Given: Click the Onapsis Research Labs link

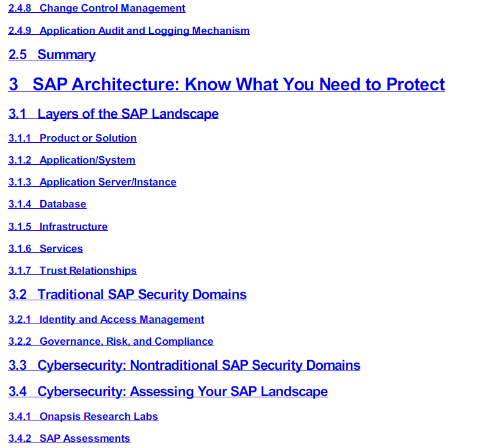Looking at the screenshot, I should (98, 416).
